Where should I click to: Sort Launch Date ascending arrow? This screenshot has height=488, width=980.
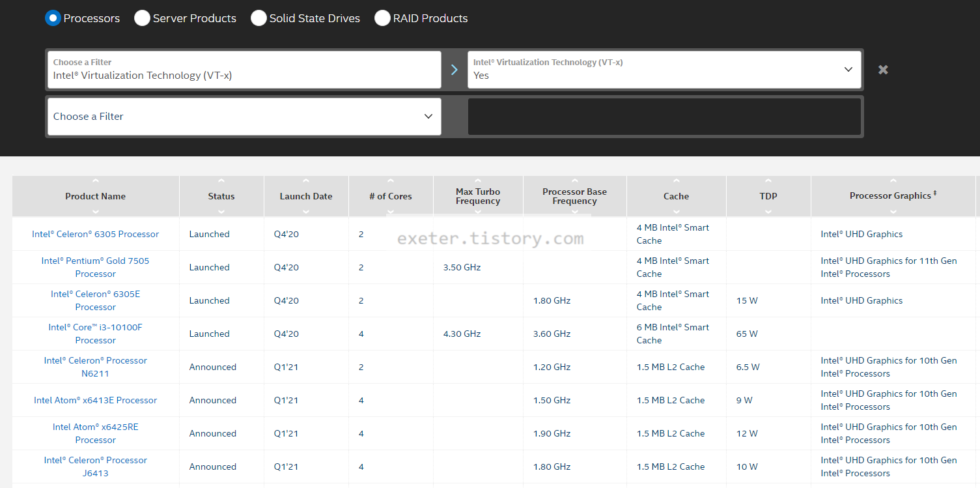point(306,181)
